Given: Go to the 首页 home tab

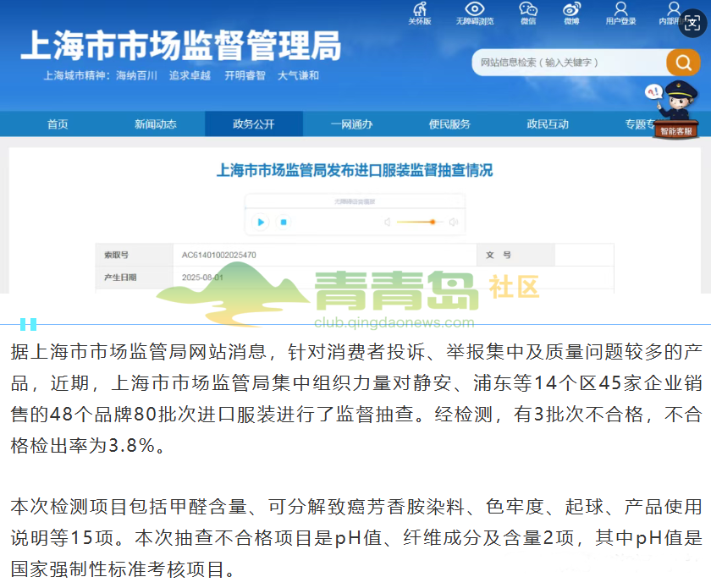Looking at the screenshot, I should click(58, 124).
